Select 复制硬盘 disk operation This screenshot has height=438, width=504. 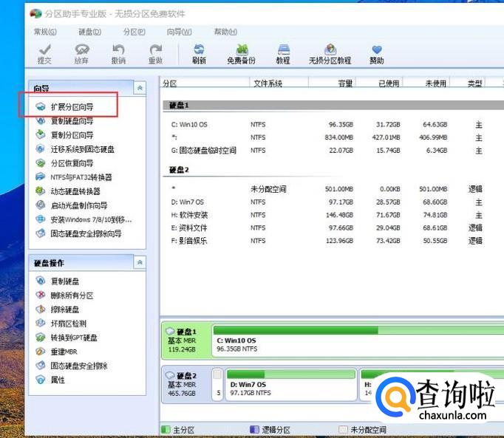pyautogui.click(x=57, y=281)
